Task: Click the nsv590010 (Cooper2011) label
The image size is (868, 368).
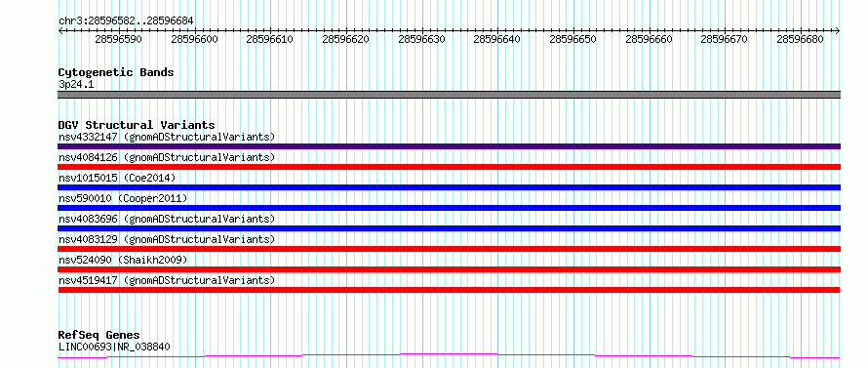Action: click(x=123, y=198)
